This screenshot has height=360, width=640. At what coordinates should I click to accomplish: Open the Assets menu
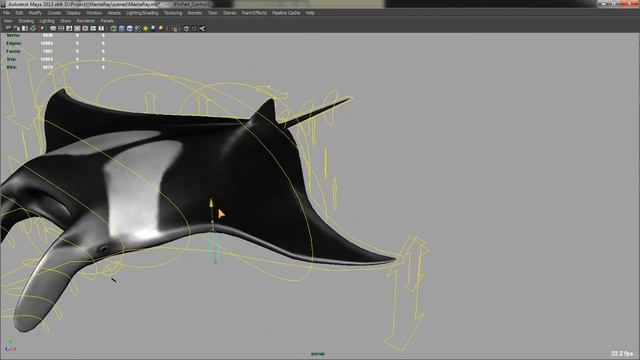(114, 13)
